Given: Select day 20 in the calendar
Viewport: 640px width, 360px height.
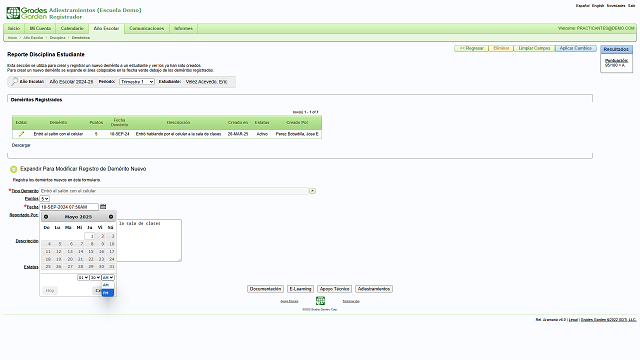Looking at the screenshot, I should (x=69, y=259).
